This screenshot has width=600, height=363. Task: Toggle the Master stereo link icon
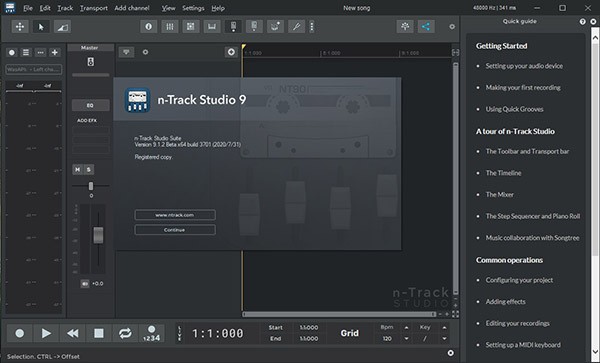click(85, 284)
